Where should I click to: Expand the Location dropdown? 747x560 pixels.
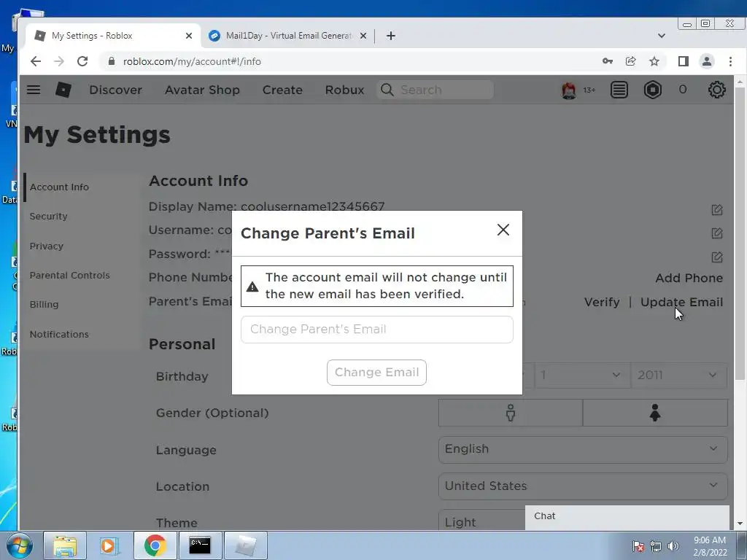click(583, 486)
